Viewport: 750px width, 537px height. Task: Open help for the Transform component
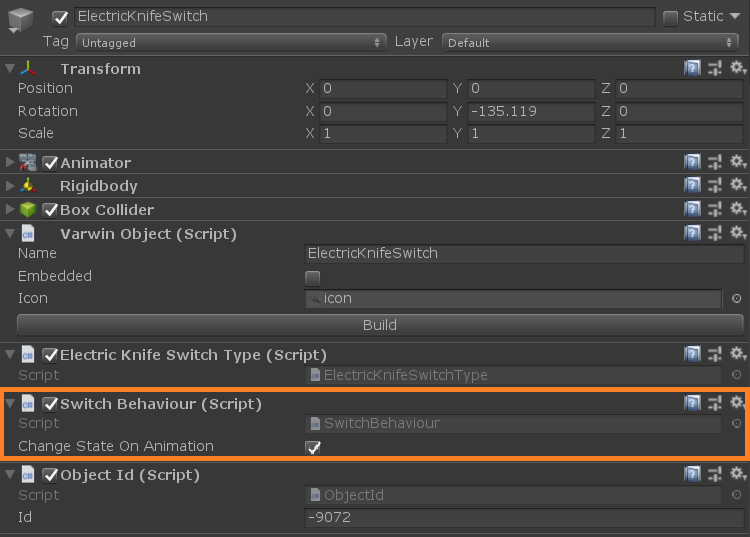pos(692,68)
